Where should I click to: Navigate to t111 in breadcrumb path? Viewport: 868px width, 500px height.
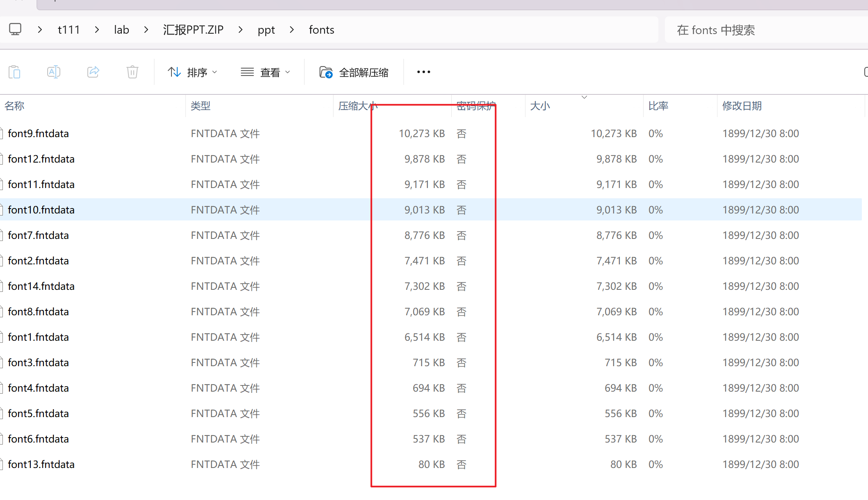[69, 30]
